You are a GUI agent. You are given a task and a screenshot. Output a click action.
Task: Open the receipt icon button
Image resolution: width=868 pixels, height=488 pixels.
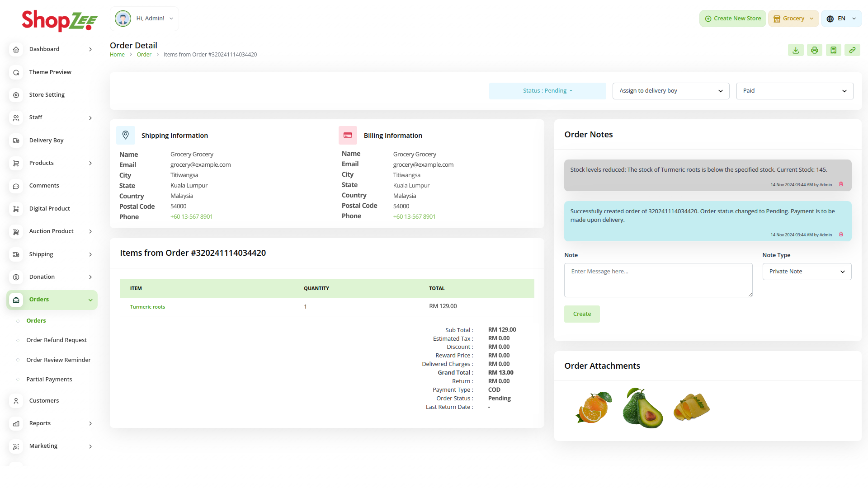(x=833, y=50)
